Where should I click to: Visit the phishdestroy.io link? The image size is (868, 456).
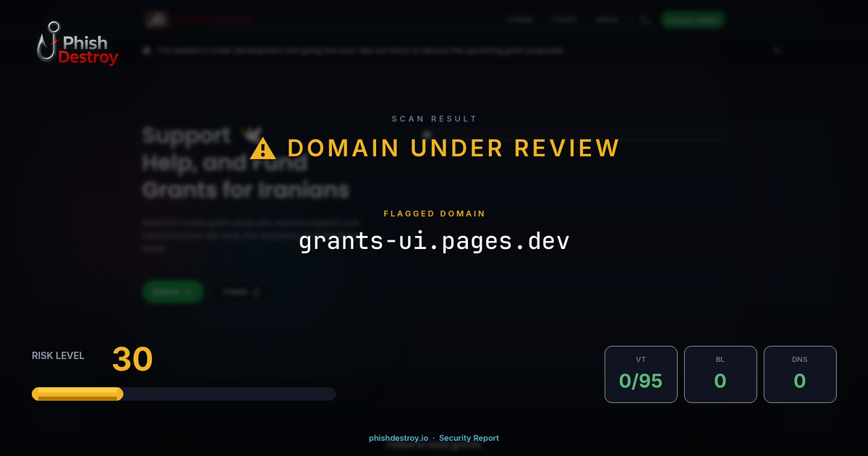398,438
